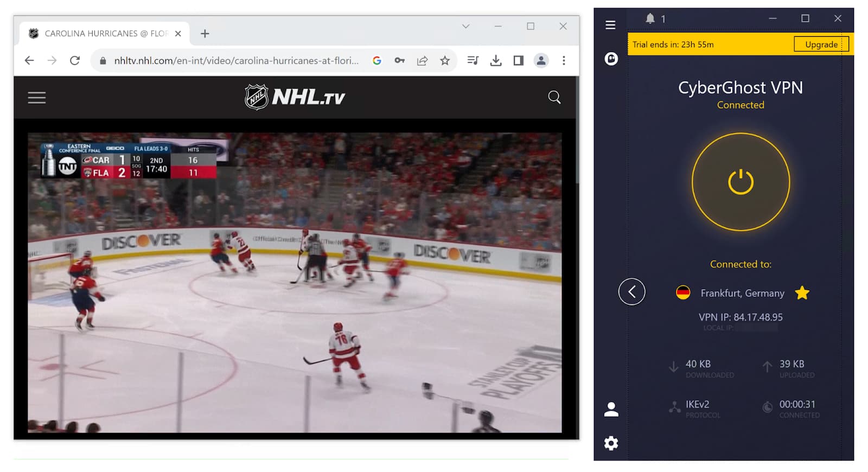Reload the NHL.tv page
Image resolution: width=868 pixels, height=472 pixels.
point(75,61)
